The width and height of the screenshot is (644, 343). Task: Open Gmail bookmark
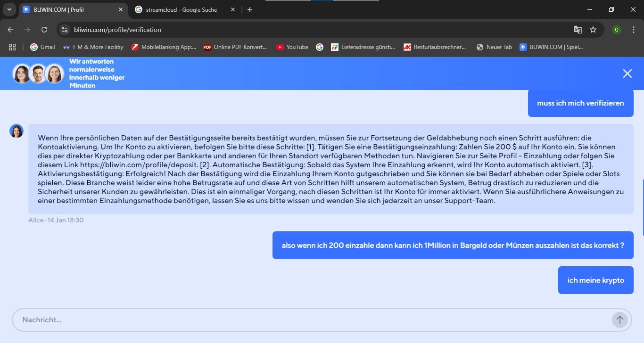pos(42,47)
